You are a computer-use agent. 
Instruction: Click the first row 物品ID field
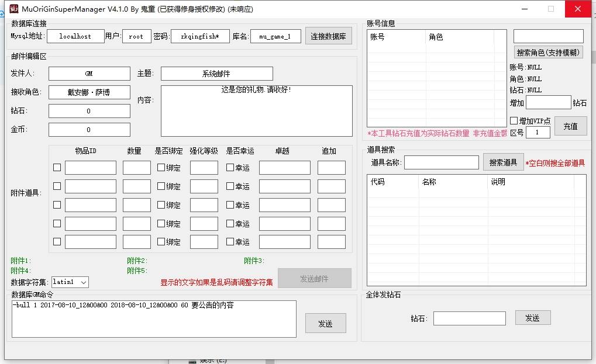click(x=91, y=167)
